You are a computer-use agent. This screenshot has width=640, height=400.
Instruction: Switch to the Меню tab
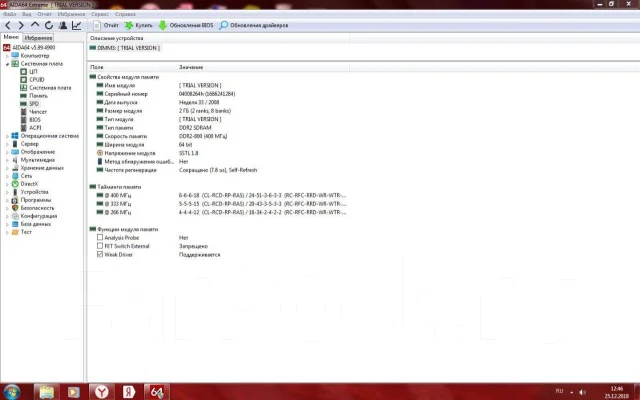(x=11, y=37)
